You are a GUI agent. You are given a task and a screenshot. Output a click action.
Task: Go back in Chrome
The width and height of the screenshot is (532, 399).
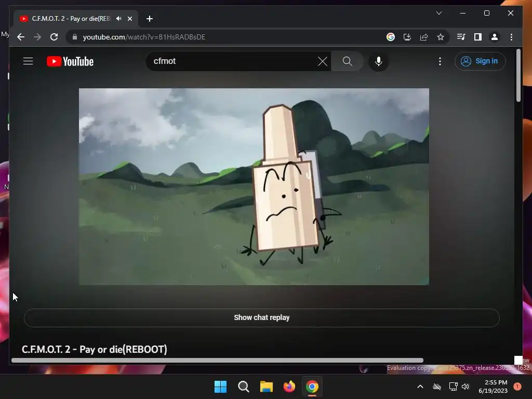(21, 37)
